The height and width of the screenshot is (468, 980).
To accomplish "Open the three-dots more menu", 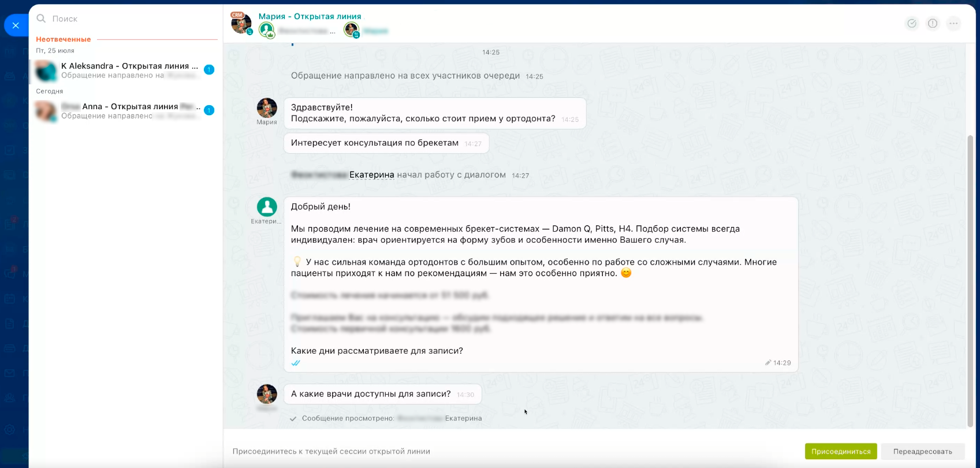I will (954, 23).
